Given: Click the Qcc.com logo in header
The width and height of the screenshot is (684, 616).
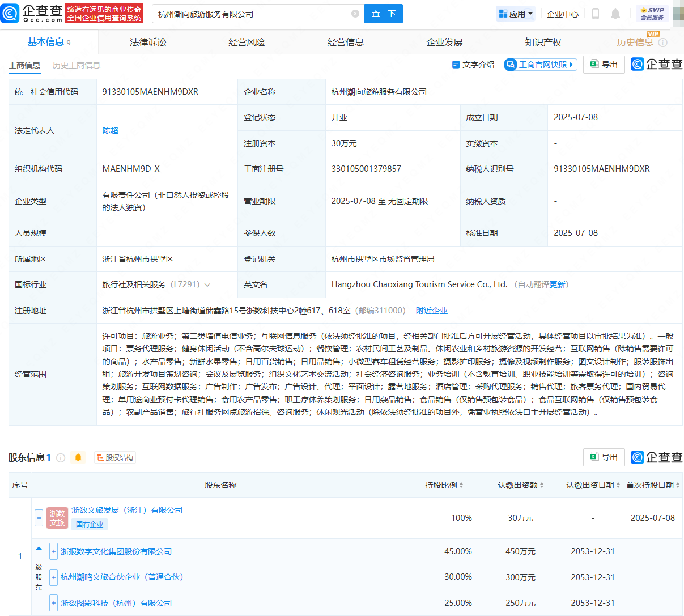Looking at the screenshot, I should [x=32, y=13].
